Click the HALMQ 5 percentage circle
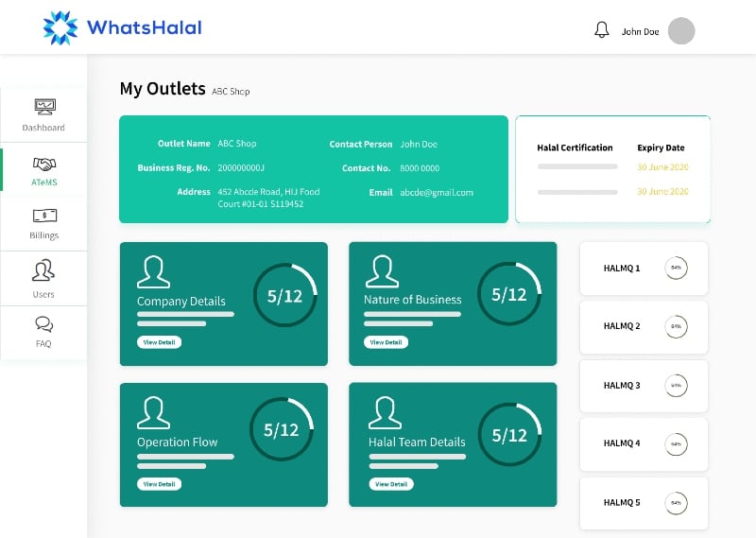 pyautogui.click(x=676, y=503)
